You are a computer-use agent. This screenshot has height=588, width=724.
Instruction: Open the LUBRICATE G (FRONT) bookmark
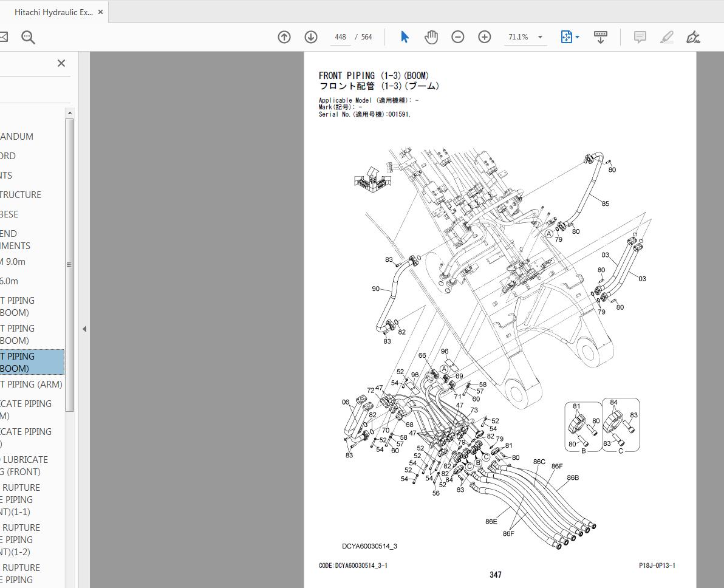pyautogui.click(x=24, y=465)
